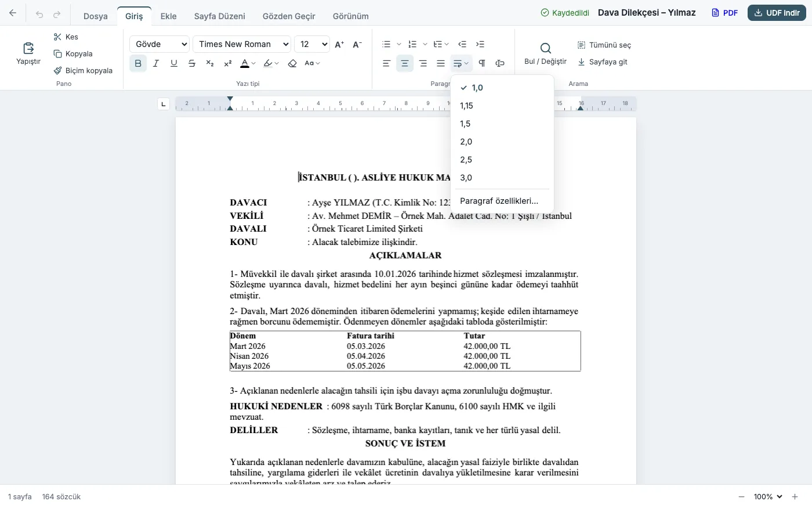Copy selection using Kopyala
This screenshot has height=508, width=812.
point(73,54)
